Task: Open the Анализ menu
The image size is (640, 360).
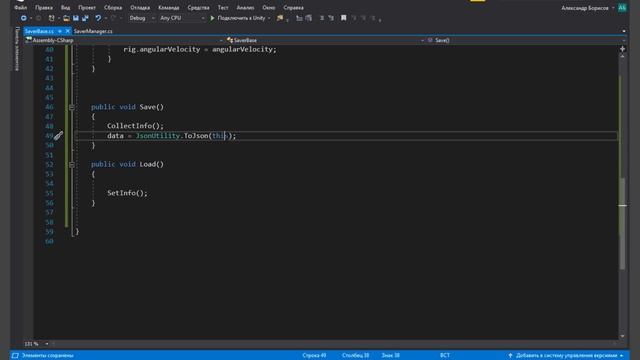Action: click(x=245, y=8)
